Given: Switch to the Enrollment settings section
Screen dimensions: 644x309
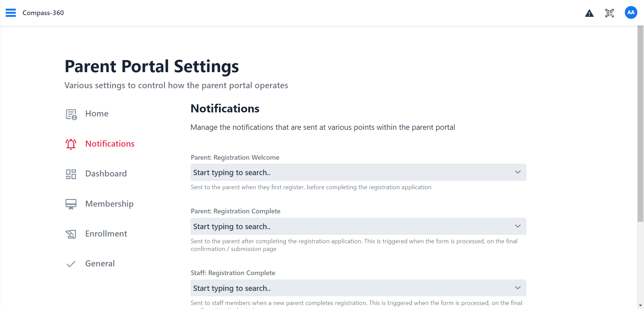Looking at the screenshot, I should tap(106, 234).
